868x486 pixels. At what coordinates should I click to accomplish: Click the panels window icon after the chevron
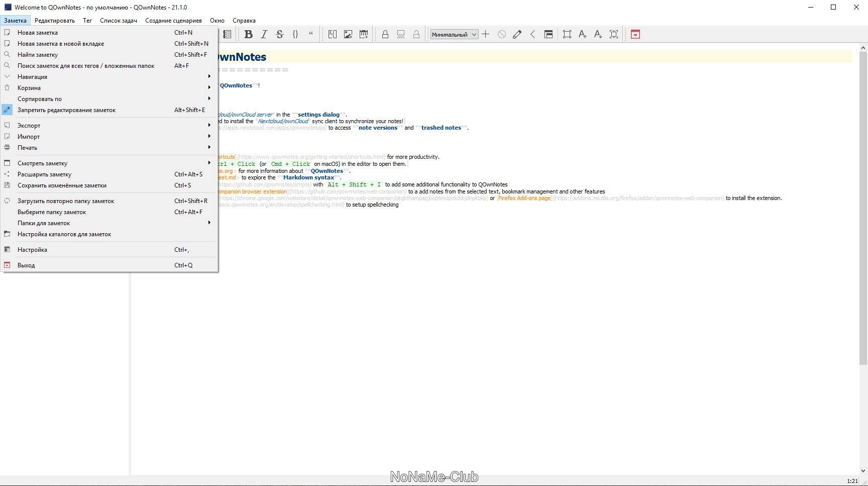549,34
